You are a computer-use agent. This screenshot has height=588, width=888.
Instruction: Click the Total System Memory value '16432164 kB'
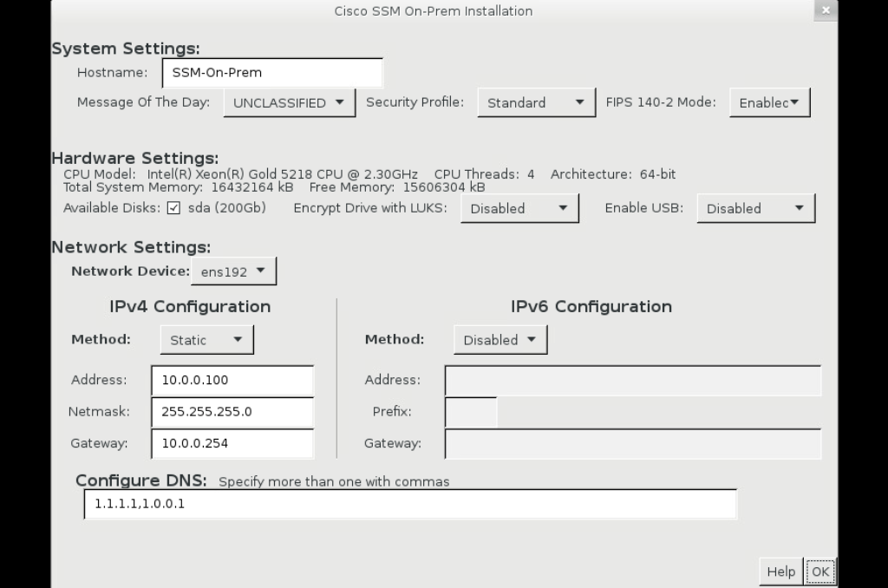(252, 187)
